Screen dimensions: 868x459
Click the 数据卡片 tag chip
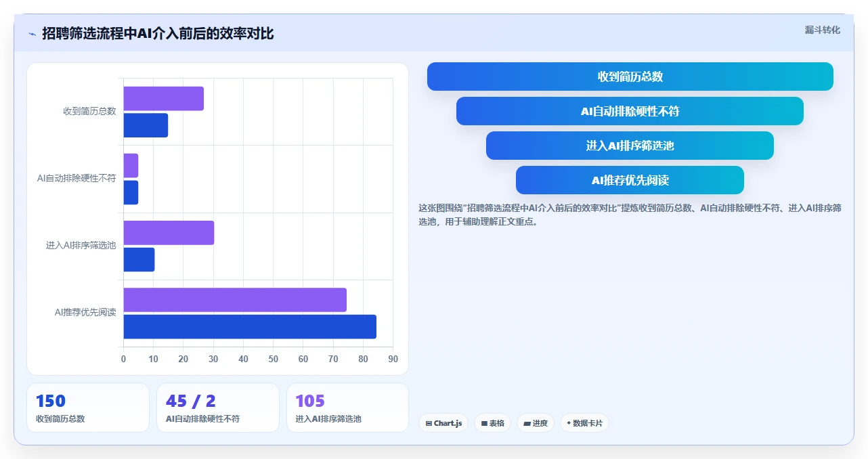[584, 423]
